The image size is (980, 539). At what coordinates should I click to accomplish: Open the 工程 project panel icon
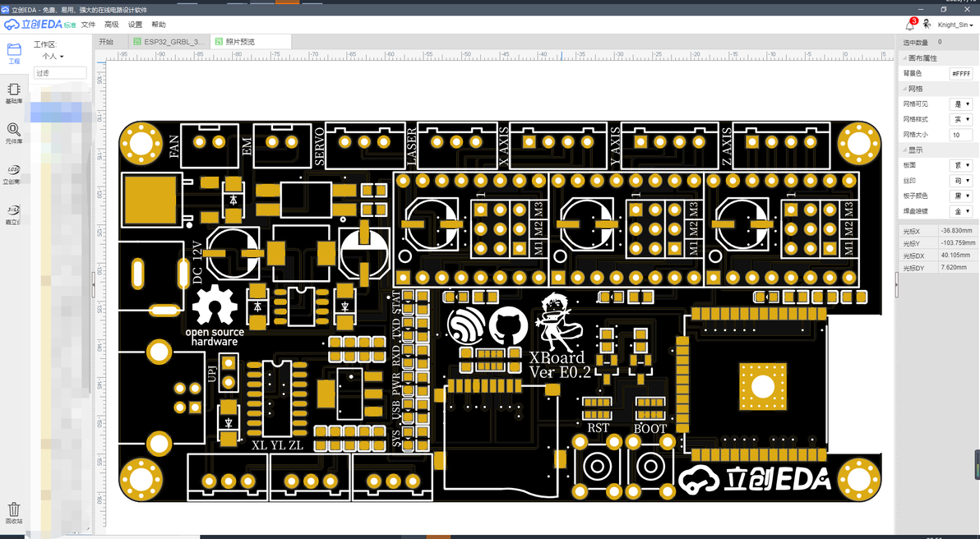tap(14, 53)
